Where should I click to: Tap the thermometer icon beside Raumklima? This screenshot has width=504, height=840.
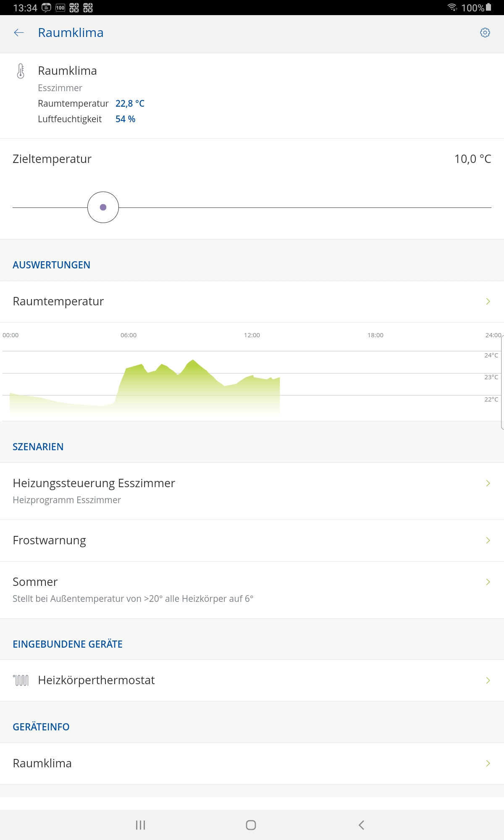[x=21, y=71]
